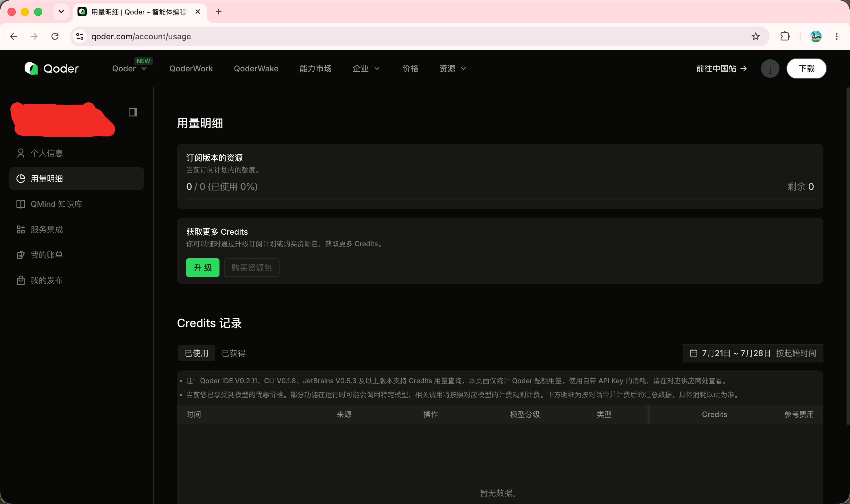Open 能力市场 from the top navigation
Image resolution: width=850 pixels, height=504 pixels.
(315, 68)
